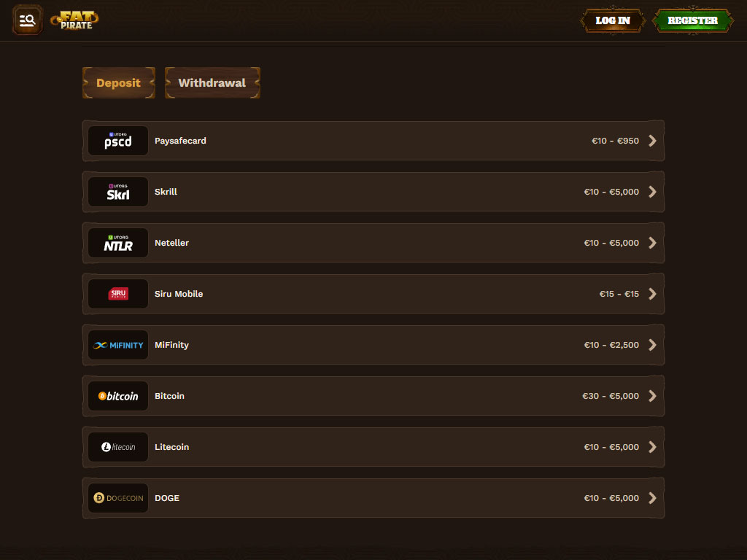Click Neteller's €10 - €5,000 limit
Screen dimensions: 747x560
611,243
